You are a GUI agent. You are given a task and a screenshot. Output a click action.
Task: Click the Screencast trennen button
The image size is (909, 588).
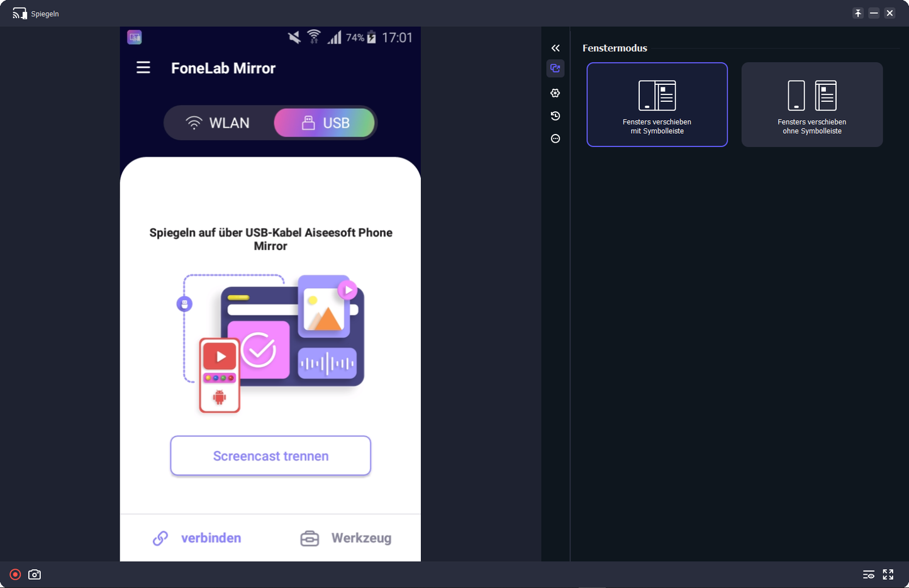coord(270,456)
